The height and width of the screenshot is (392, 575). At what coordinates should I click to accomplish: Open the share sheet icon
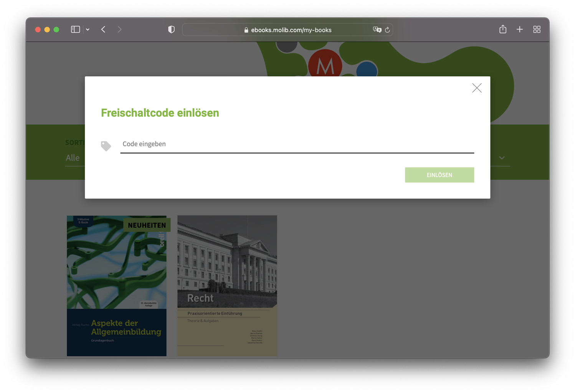[503, 29]
